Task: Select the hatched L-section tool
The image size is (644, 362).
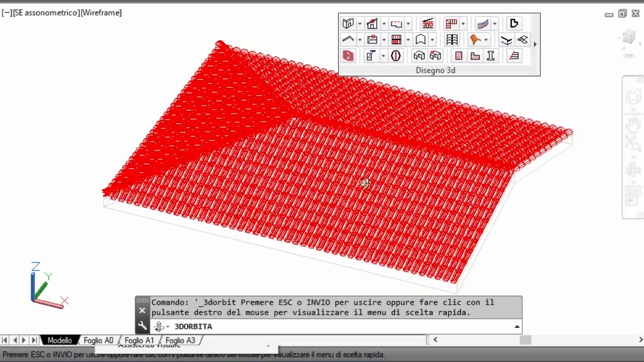Action: point(475,56)
